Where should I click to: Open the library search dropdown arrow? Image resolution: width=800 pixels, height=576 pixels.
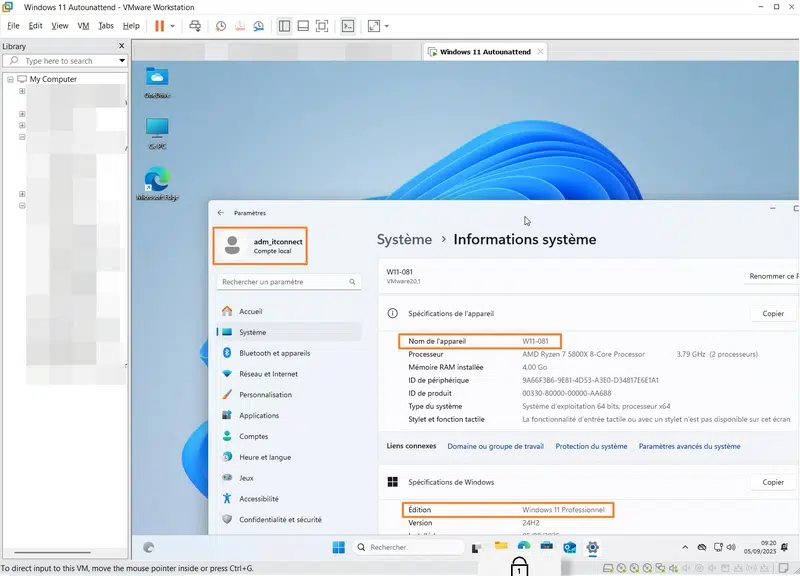[122, 61]
